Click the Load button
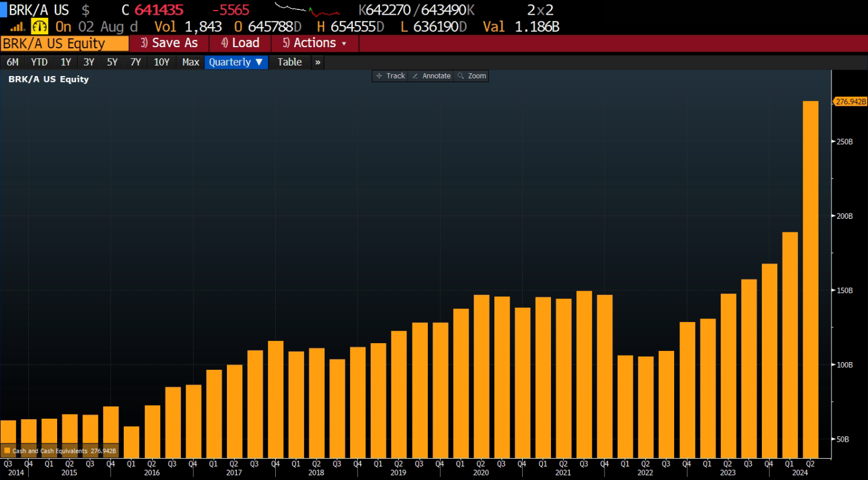The width and height of the screenshot is (868, 480). [240, 43]
